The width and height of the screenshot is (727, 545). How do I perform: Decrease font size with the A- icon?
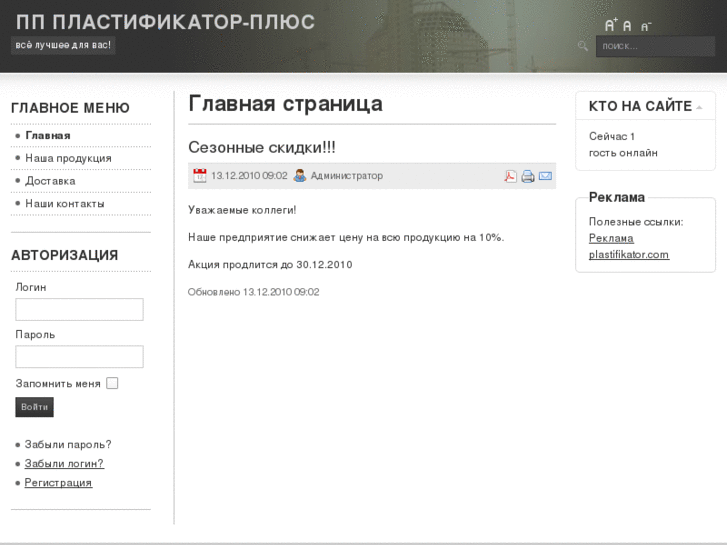coord(646,27)
